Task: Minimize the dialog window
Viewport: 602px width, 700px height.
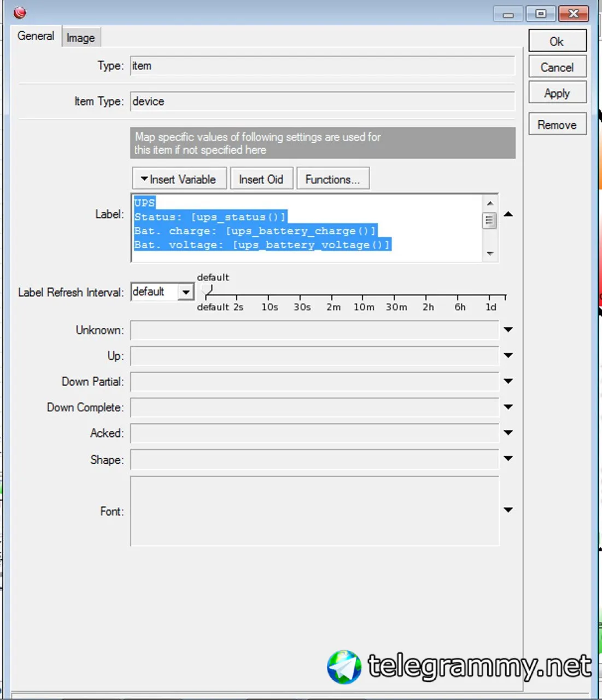Action: 508,14
